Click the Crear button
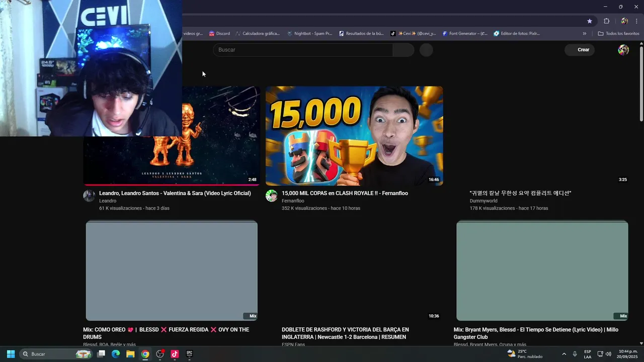Screen dimensions: 644x362 click(580, 50)
